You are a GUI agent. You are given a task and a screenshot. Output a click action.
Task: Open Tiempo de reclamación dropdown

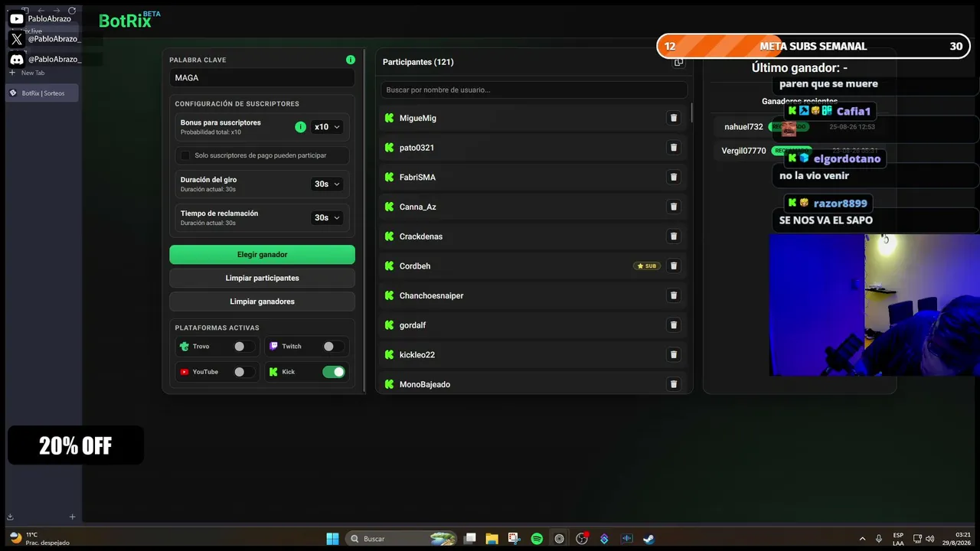328,217
